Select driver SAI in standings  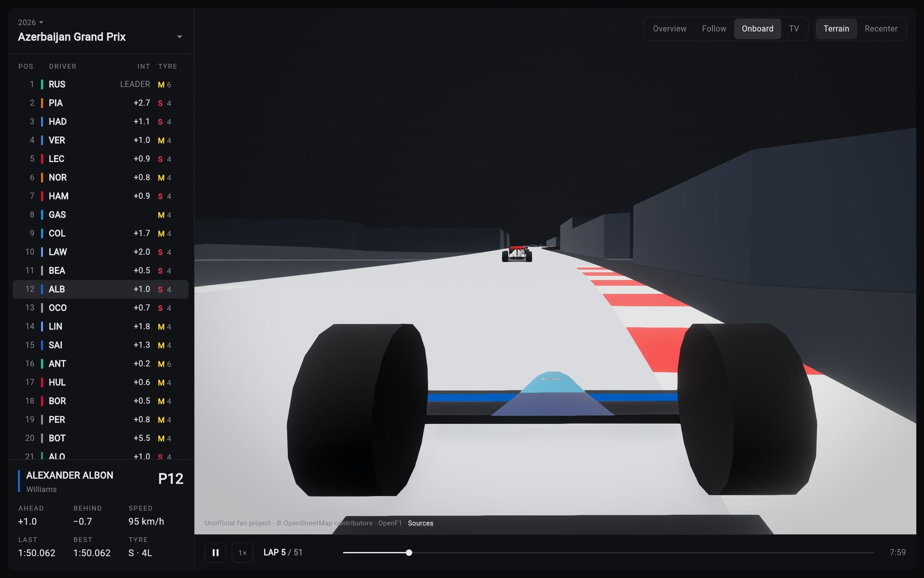100,345
